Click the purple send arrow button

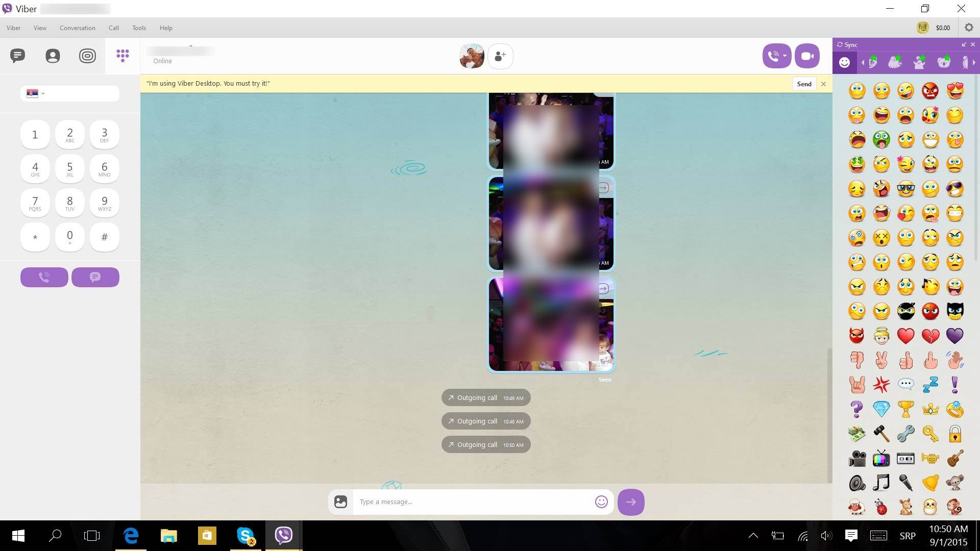point(631,502)
